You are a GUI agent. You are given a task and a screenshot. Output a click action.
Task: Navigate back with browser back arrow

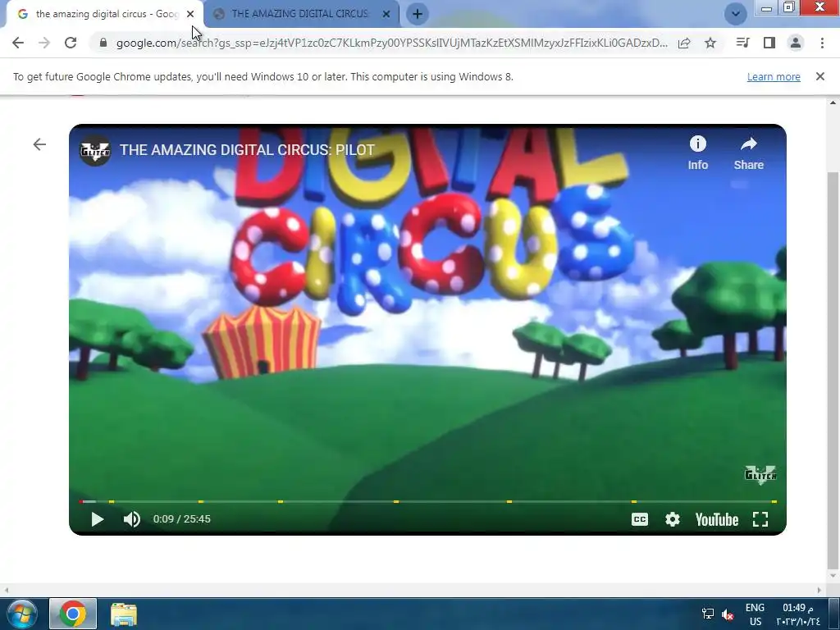[x=18, y=43]
